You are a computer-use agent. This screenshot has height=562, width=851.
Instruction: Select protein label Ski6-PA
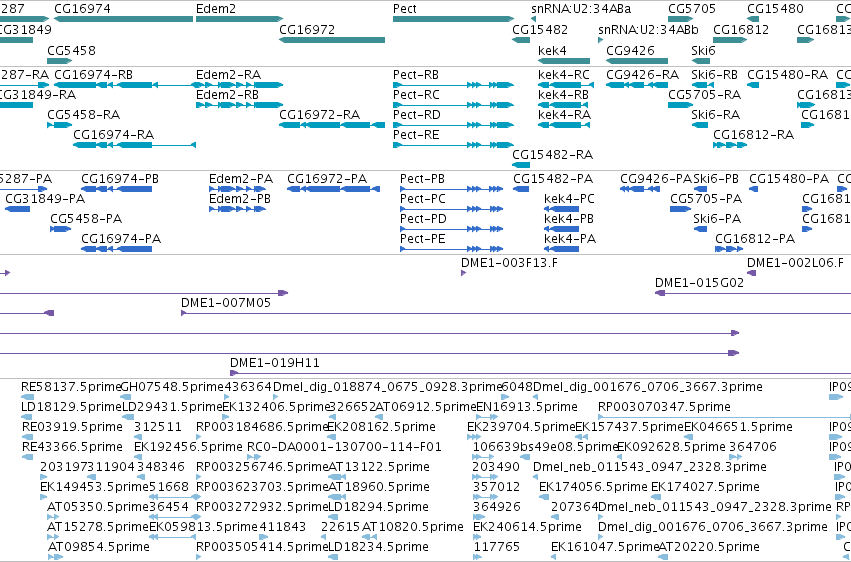click(x=717, y=219)
